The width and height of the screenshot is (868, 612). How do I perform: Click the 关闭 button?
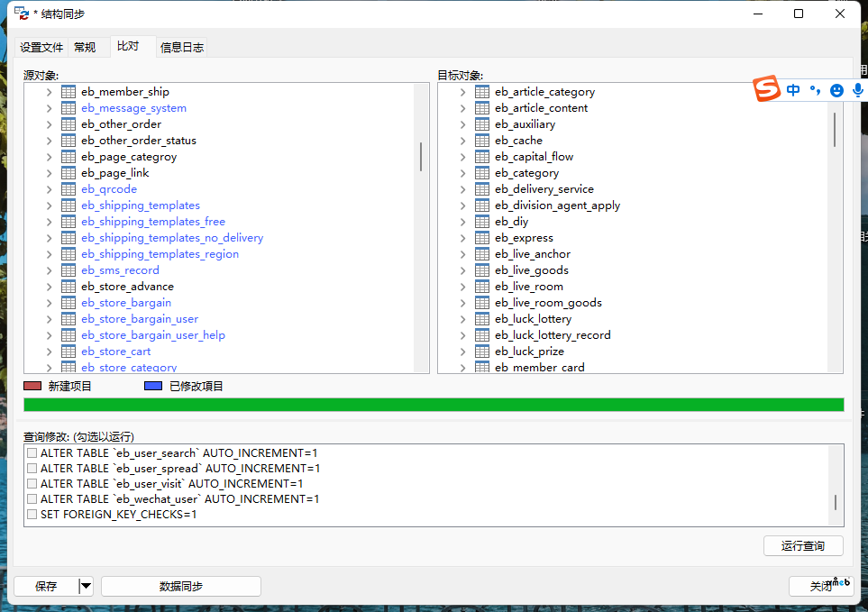[x=821, y=586]
